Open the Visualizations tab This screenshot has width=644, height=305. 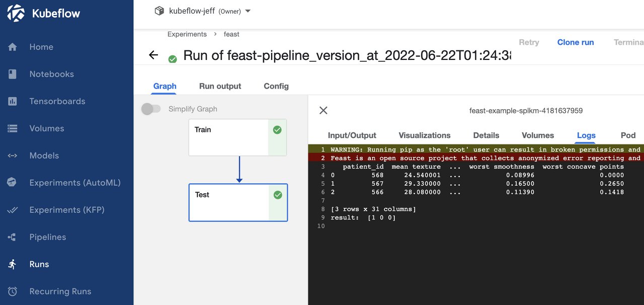pyautogui.click(x=425, y=135)
